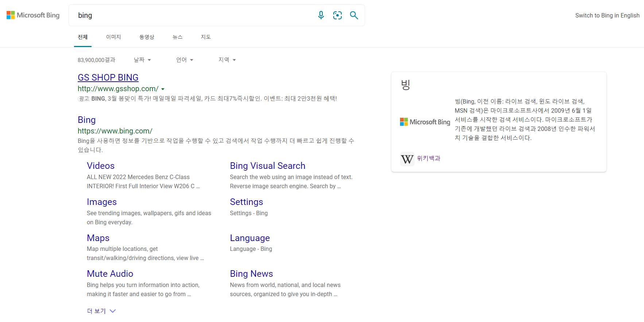644x322 pixels.
Task: Open the Videos sitelink
Action: [x=101, y=166]
